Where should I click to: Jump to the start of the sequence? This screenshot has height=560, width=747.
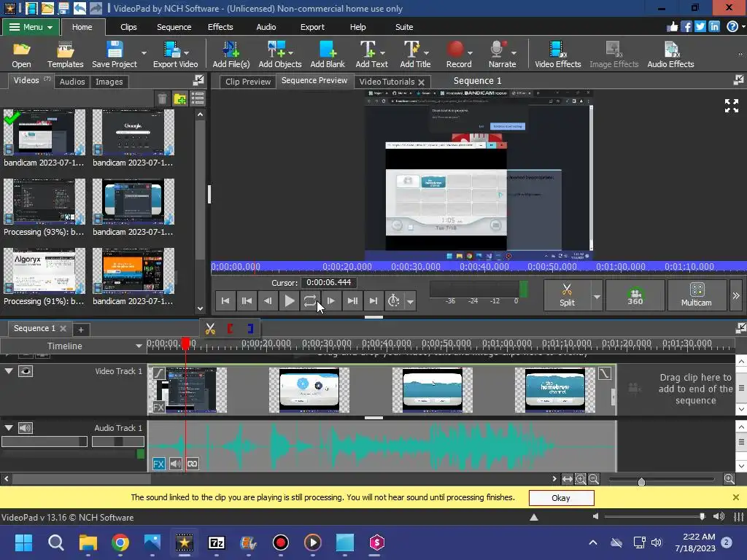(225, 301)
